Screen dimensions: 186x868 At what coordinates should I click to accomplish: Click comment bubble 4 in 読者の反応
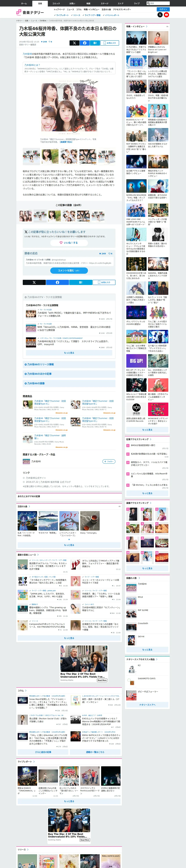[x=110, y=253]
